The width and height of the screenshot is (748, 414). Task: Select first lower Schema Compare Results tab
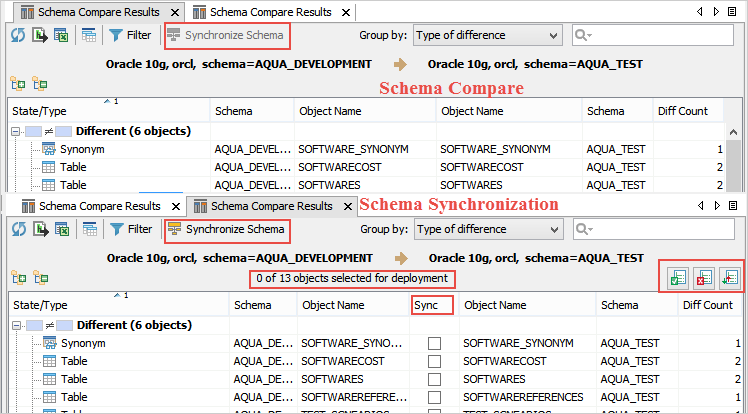(92, 206)
